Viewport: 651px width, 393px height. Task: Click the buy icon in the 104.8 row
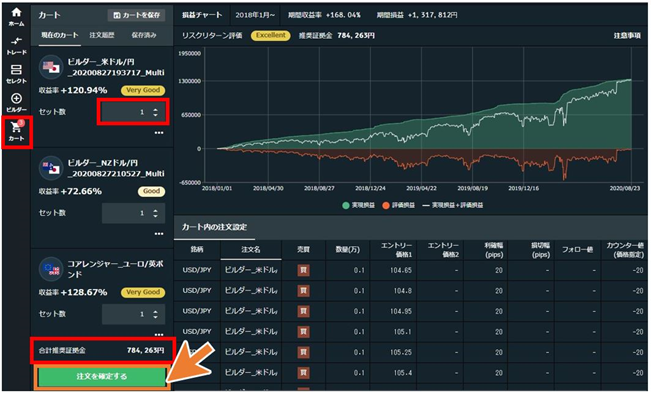pyautogui.click(x=303, y=291)
